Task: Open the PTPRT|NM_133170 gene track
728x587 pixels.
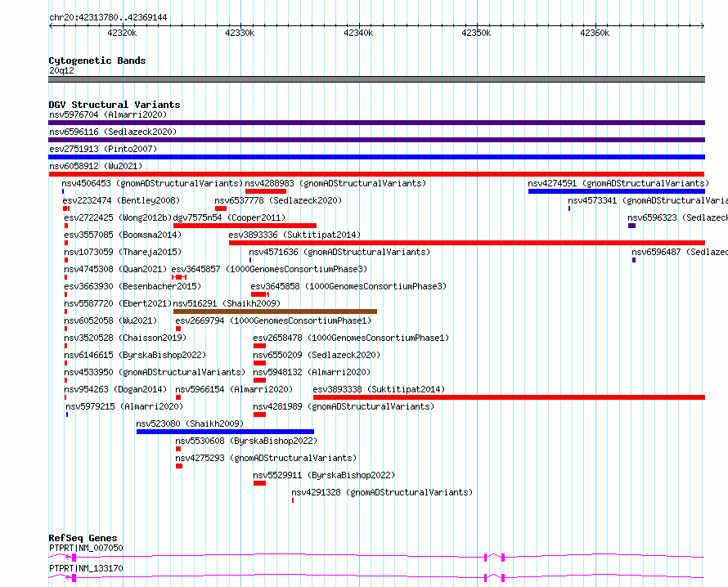Action: click(x=376, y=578)
